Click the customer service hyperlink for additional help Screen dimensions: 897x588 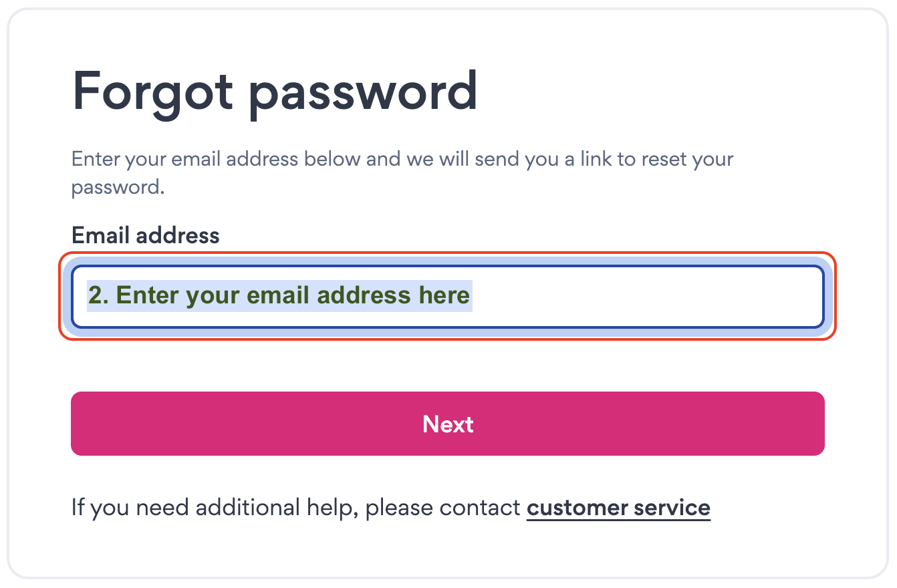[618, 507]
